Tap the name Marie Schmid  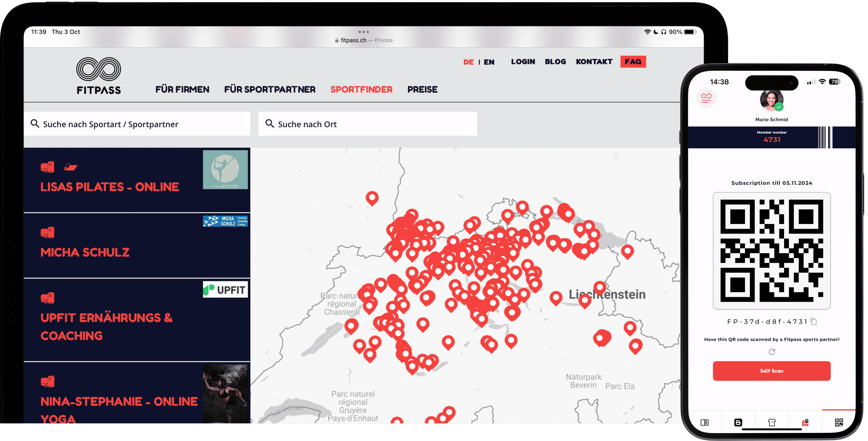771,119
